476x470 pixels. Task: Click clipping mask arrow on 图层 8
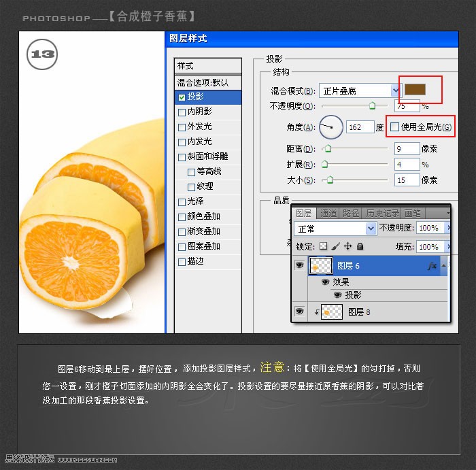pyautogui.click(x=316, y=312)
